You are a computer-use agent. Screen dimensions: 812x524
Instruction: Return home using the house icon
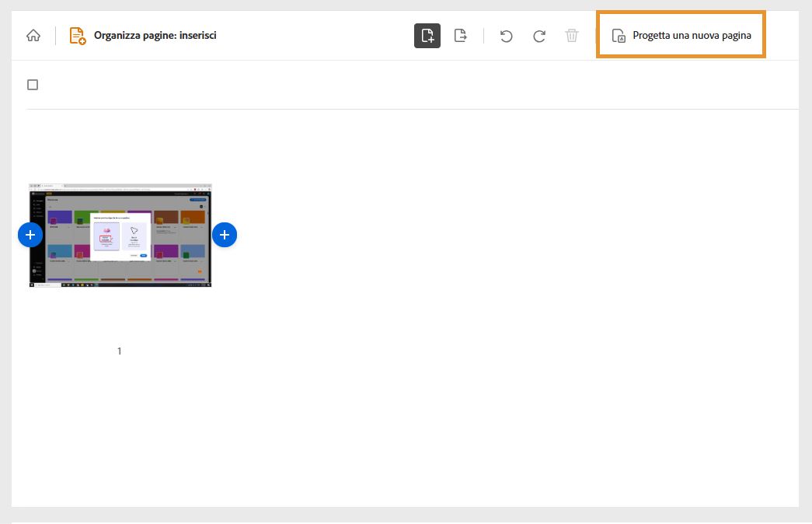click(32, 35)
